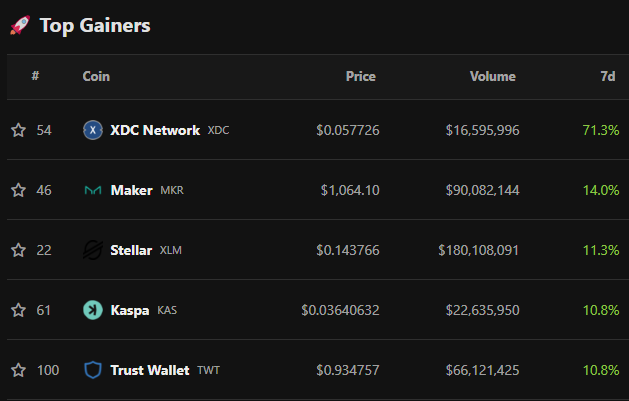Click the rocket icon beside Top Gainers
Screen dimensions: 629x401
tap(20, 25)
